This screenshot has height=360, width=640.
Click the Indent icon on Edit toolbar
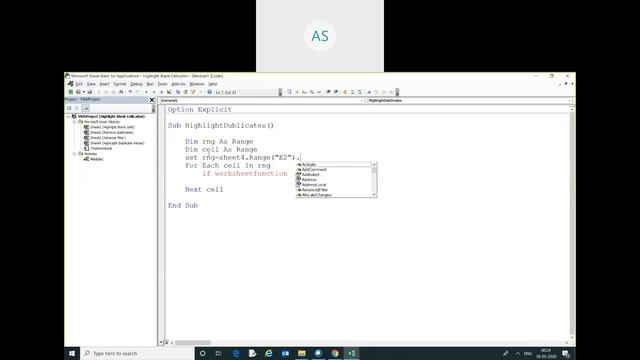328,92
